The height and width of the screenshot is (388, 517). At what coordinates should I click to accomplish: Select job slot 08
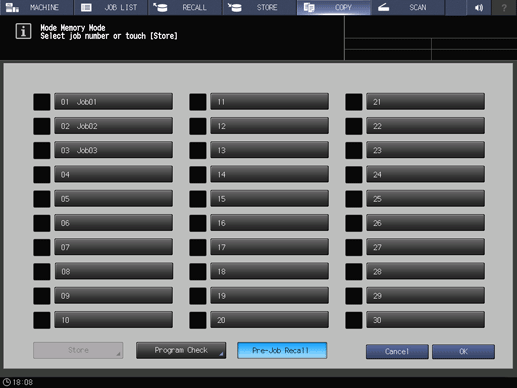[113, 271]
